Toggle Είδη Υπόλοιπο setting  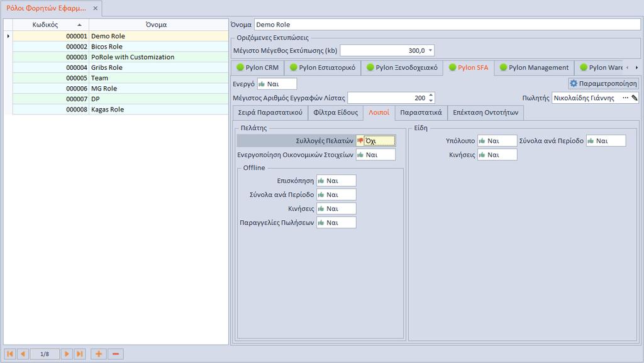pyautogui.click(x=497, y=141)
